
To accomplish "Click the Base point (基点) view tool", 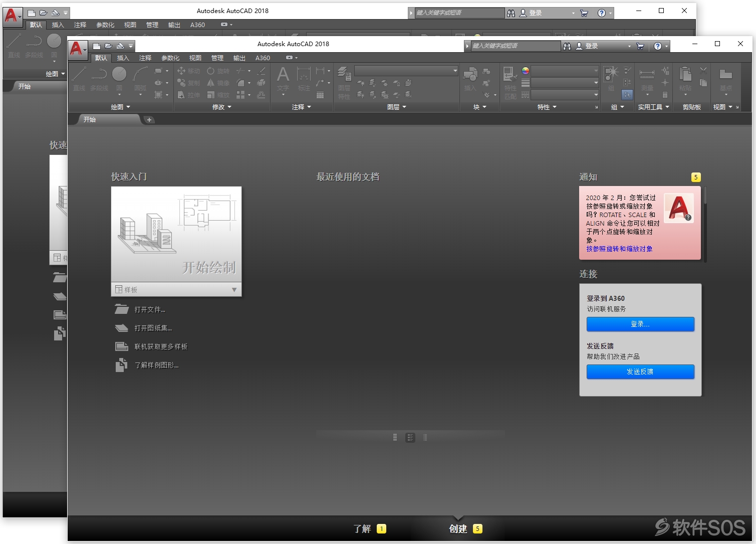I will pyautogui.click(x=726, y=80).
